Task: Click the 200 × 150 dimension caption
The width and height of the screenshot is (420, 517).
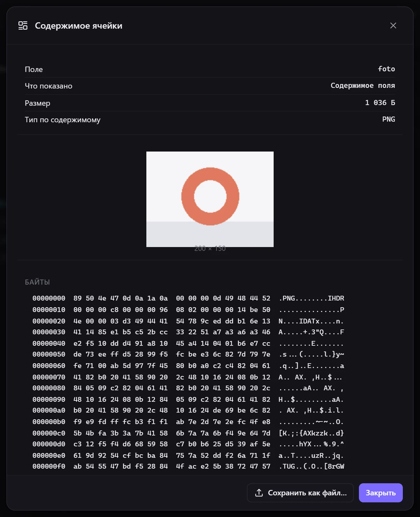Action: click(x=210, y=248)
